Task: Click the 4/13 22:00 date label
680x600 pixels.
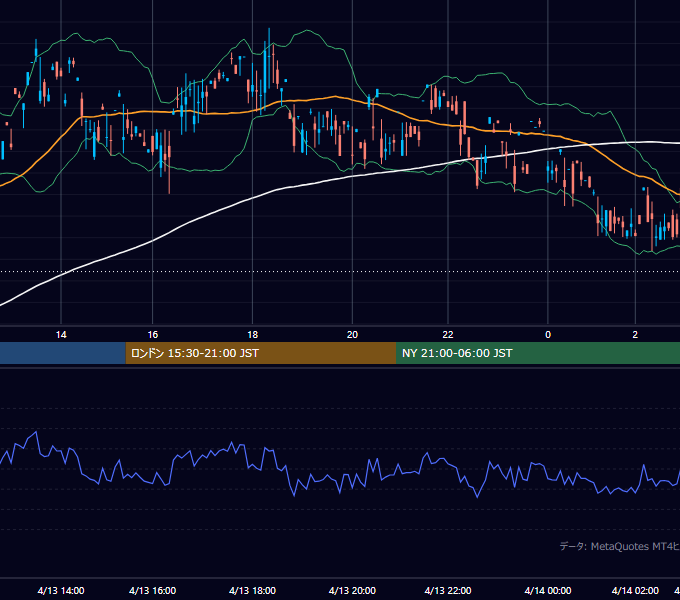Action: tap(448, 590)
